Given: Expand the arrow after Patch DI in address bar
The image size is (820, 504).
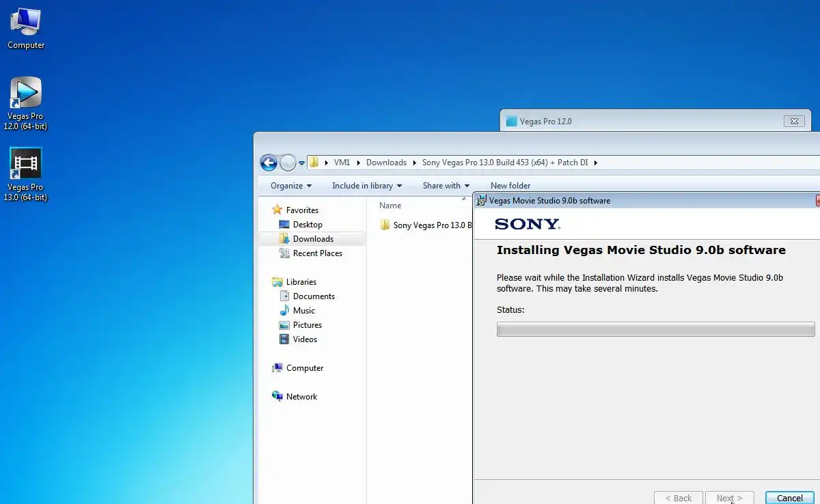Looking at the screenshot, I should coord(595,163).
